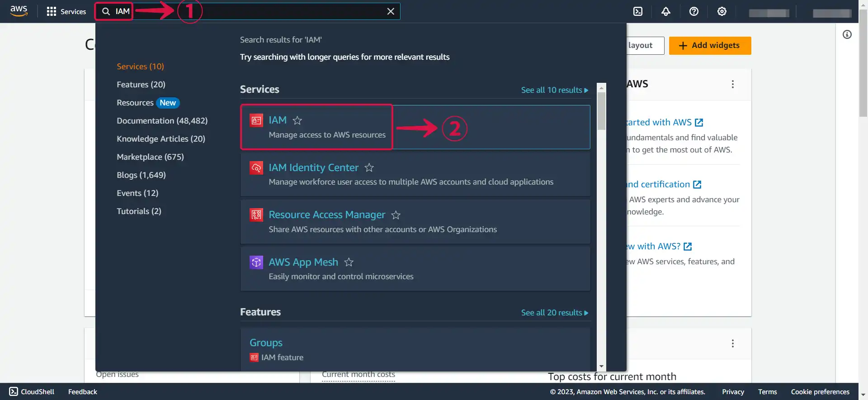Open What's new with AWS link
The width and height of the screenshot is (868, 400).
coord(659,246)
